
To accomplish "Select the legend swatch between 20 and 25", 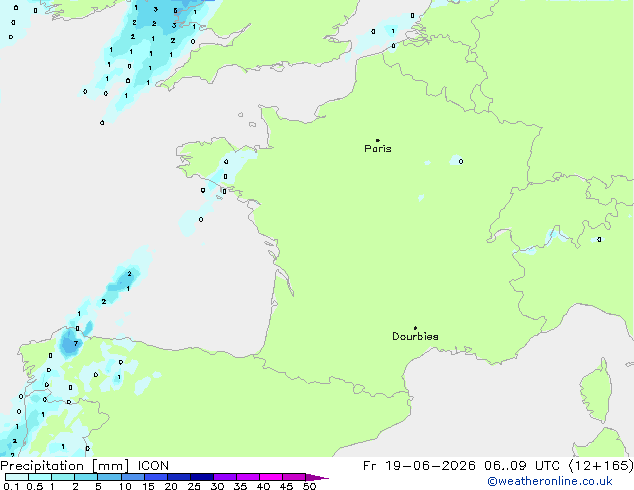I will 179,477.
